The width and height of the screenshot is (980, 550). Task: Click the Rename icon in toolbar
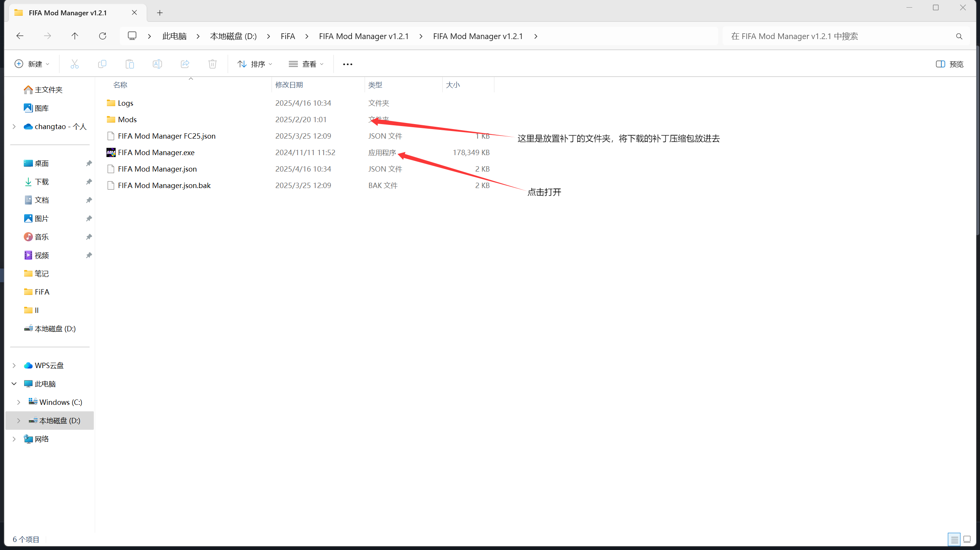157,64
